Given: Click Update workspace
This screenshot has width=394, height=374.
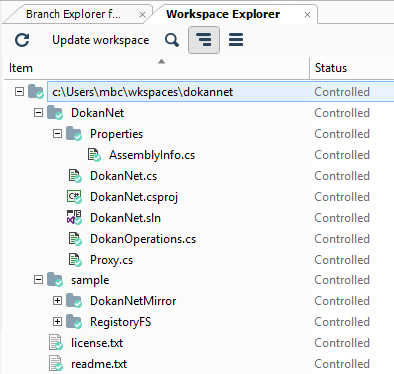Looking at the screenshot, I should [101, 40].
